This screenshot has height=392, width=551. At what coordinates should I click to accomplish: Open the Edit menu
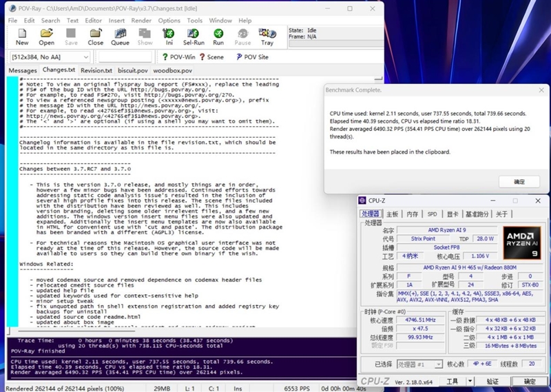(29, 21)
